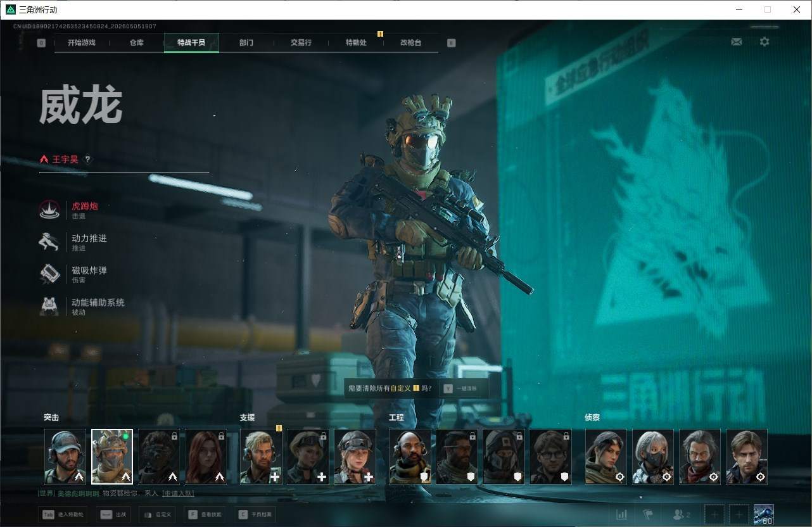Select the 虎蹲炮 skill icon
This screenshot has width=812, height=527.
pyautogui.click(x=49, y=210)
